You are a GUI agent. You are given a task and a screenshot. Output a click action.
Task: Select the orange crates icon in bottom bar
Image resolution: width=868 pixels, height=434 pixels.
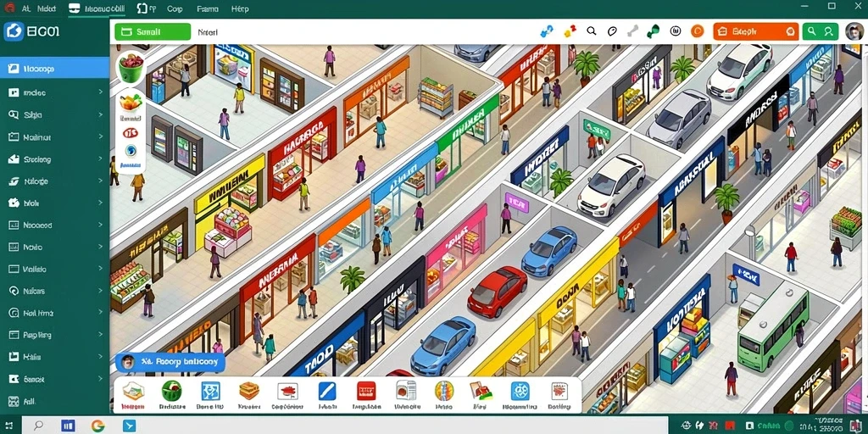click(249, 392)
